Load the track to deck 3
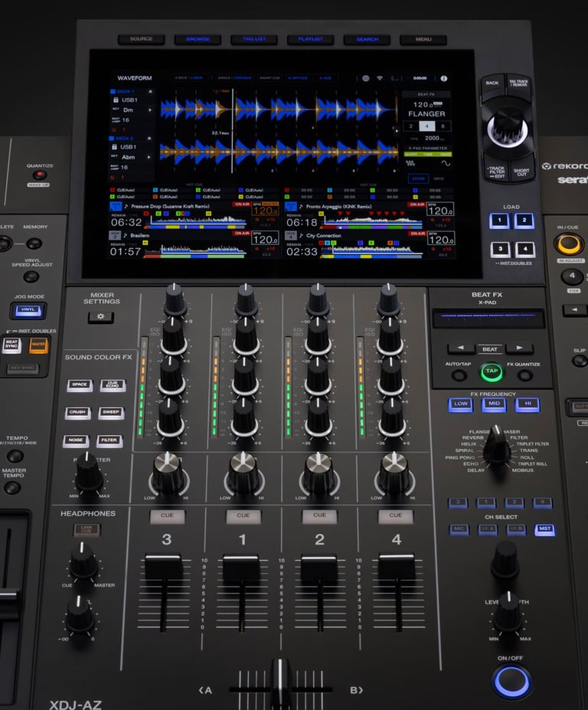Screen dimensions: 588x710 tap(500, 249)
